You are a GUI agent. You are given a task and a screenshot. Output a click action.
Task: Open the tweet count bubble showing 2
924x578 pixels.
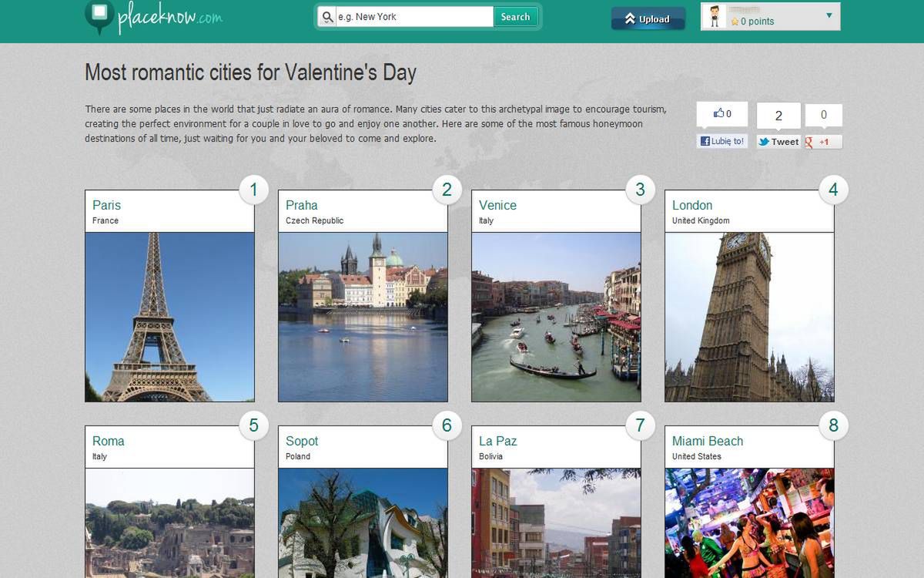pyautogui.click(x=778, y=116)
